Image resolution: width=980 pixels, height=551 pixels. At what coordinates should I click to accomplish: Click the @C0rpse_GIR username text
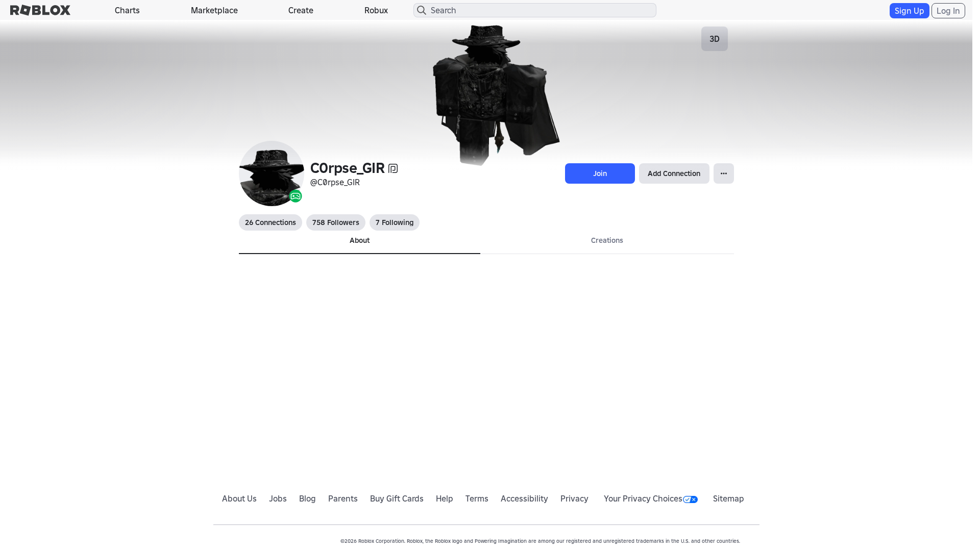[335, 183]
